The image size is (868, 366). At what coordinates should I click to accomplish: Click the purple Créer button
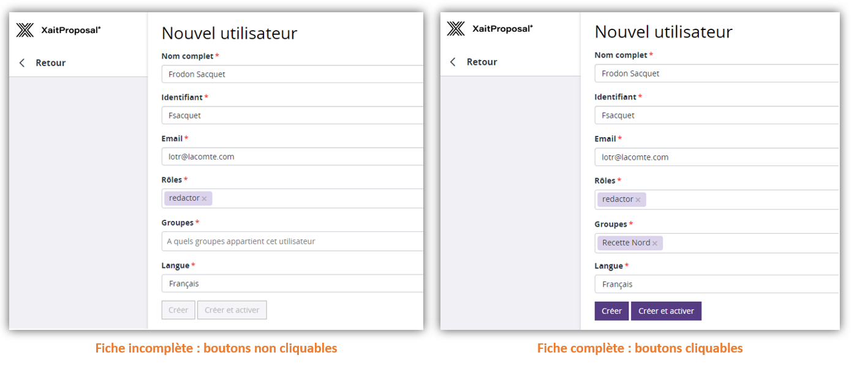[x=611, y=311]
